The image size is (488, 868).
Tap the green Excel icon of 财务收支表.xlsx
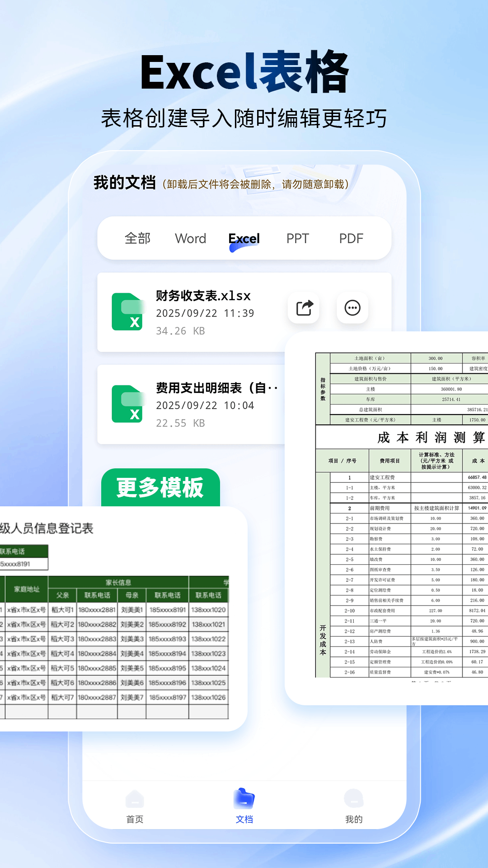[x=127, y=311]
